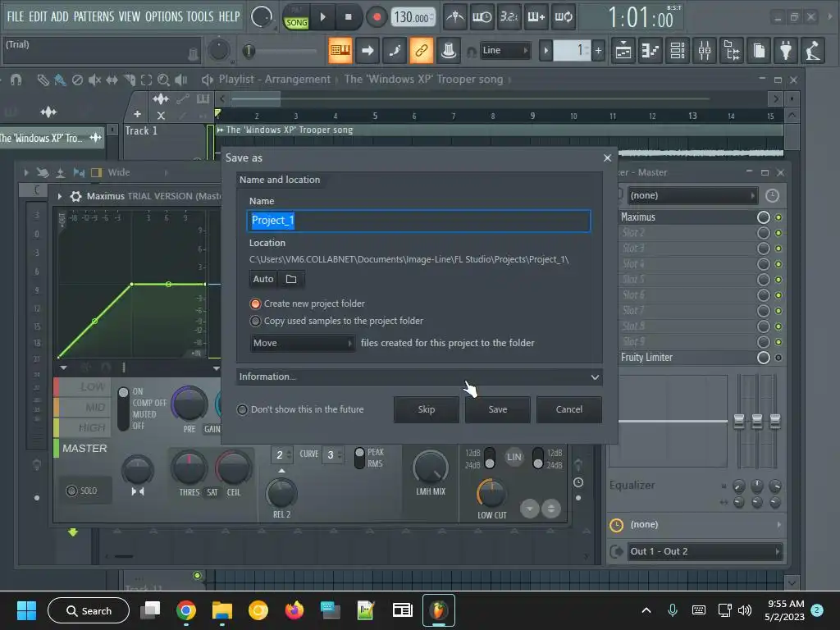Open the plugin picker plug icon

click(786, 50)
